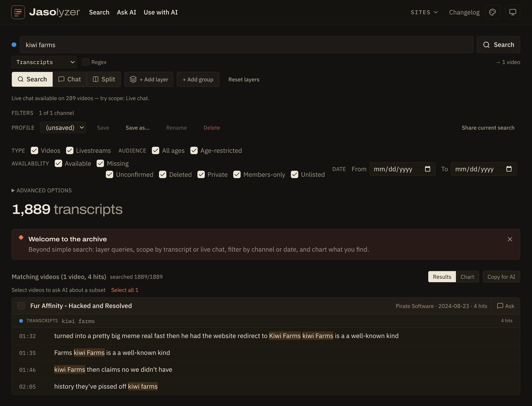Switch to the Chart view tab
Image resolution: width=532 pixels, height=406 pixels.
pyautogui.click(x=467, y=277)
